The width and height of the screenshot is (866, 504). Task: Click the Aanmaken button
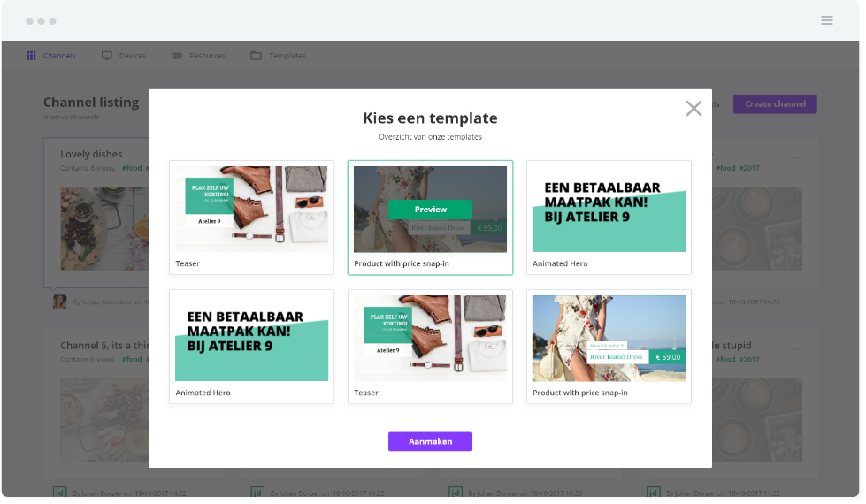(x=430, y=441)
